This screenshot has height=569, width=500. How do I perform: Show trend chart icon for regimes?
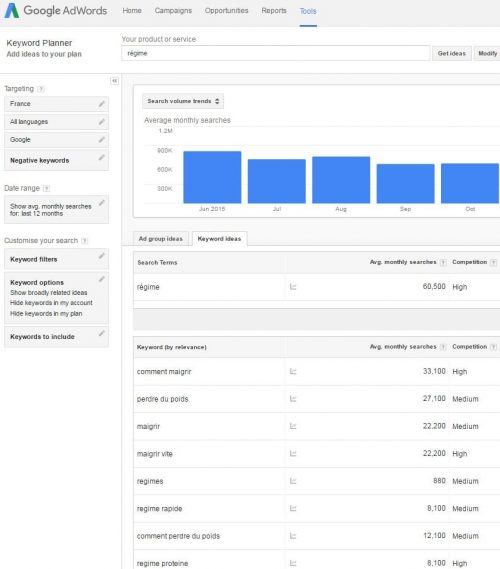coord(293,481)
